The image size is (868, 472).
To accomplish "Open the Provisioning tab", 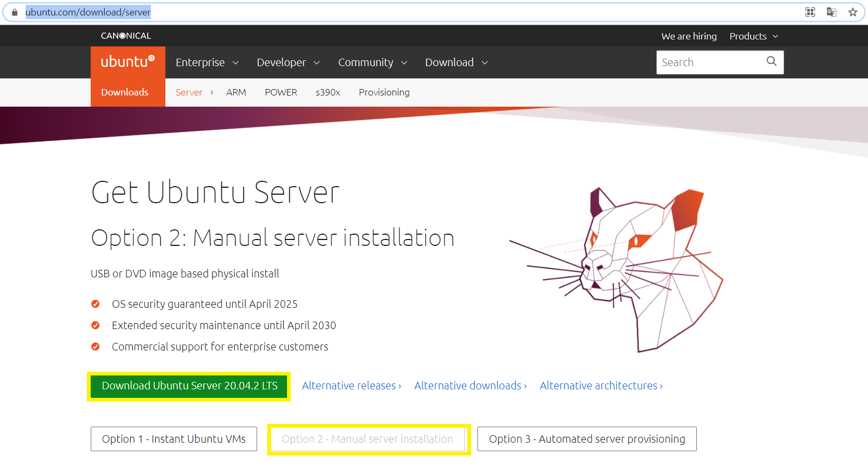I will pos(384,92).
